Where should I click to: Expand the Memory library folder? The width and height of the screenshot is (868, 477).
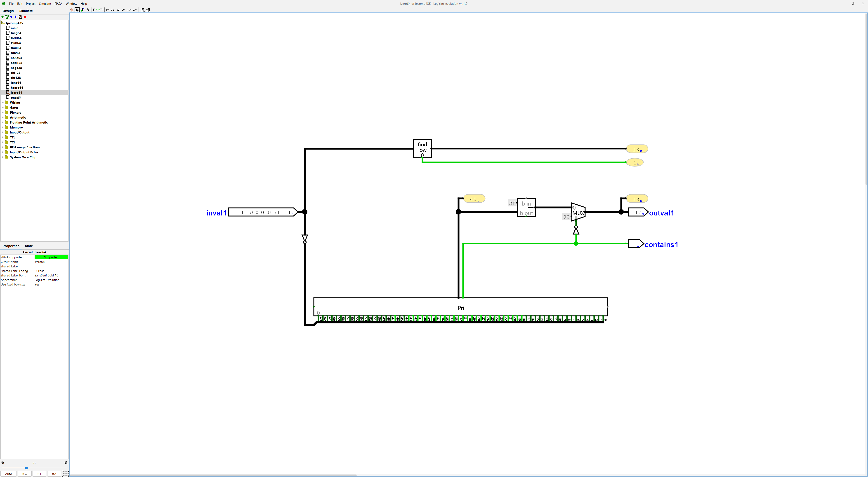pos(3,128)
